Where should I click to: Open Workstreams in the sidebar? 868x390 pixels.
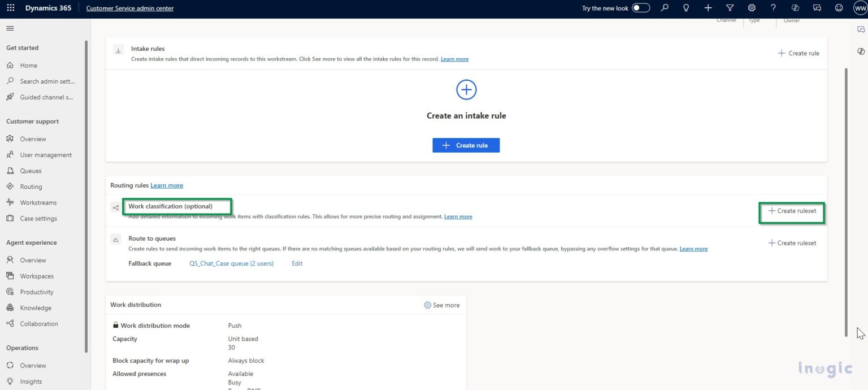tap(38, 202)
